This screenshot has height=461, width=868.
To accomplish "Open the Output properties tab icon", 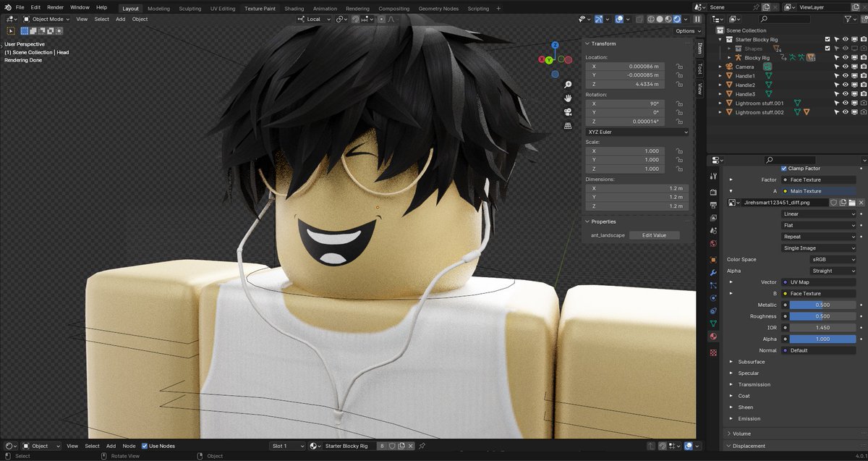I will pos(713,205).
